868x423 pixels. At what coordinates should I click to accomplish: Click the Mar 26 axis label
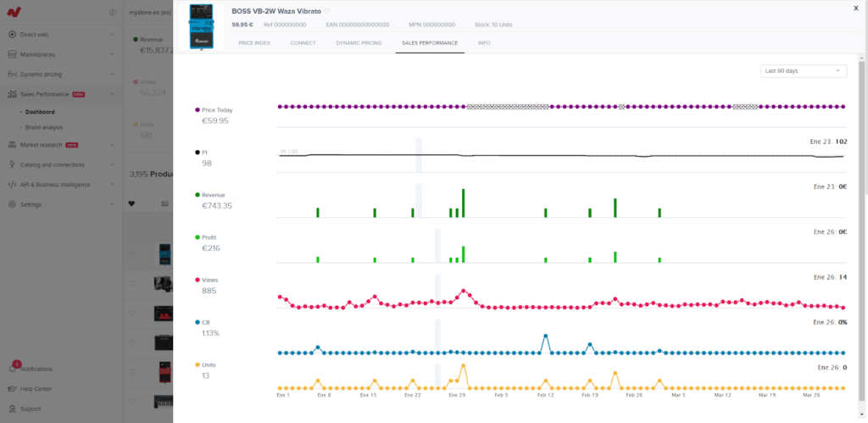[810, 395]
